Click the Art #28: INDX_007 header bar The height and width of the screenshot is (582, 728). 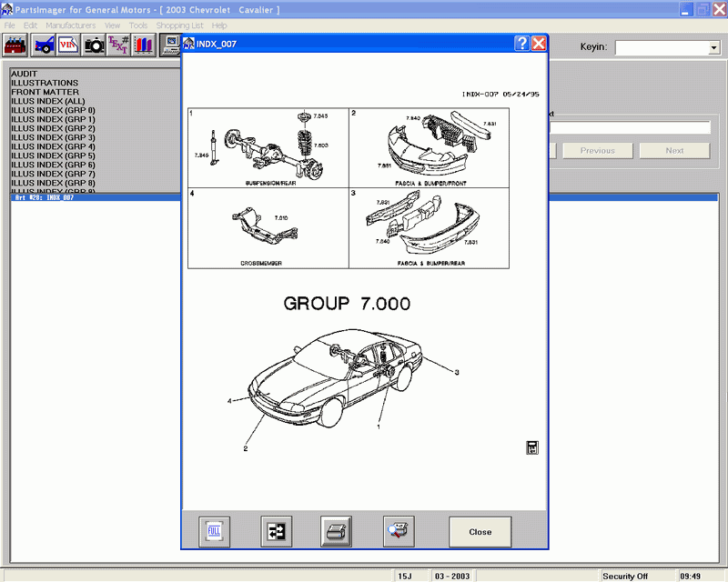tap(96, 197)
